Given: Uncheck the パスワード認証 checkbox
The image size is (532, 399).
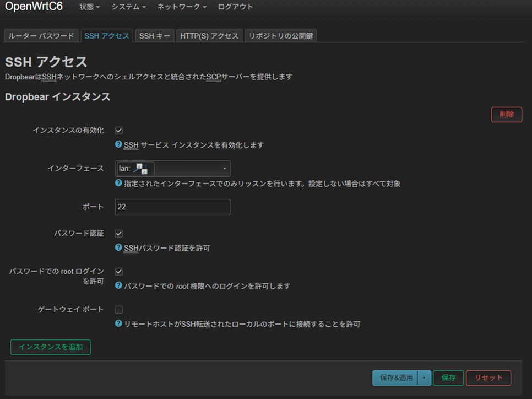Looking at the screenshot, I should point(119,234).
